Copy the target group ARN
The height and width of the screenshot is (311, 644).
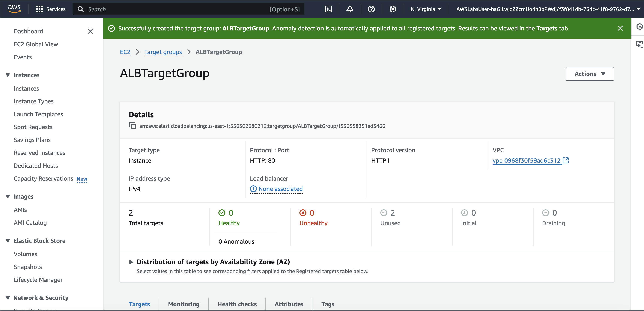coord(132,126)
